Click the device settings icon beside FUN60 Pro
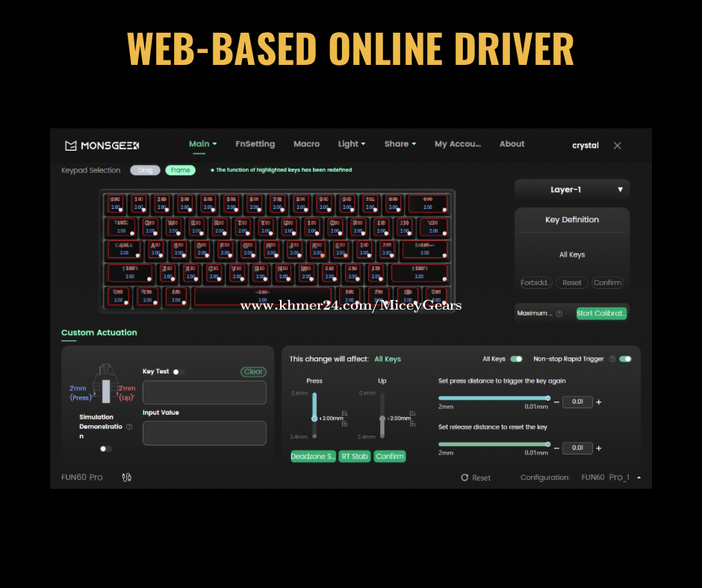Viewport: 702px width, 588px height. tap(127, 478)
